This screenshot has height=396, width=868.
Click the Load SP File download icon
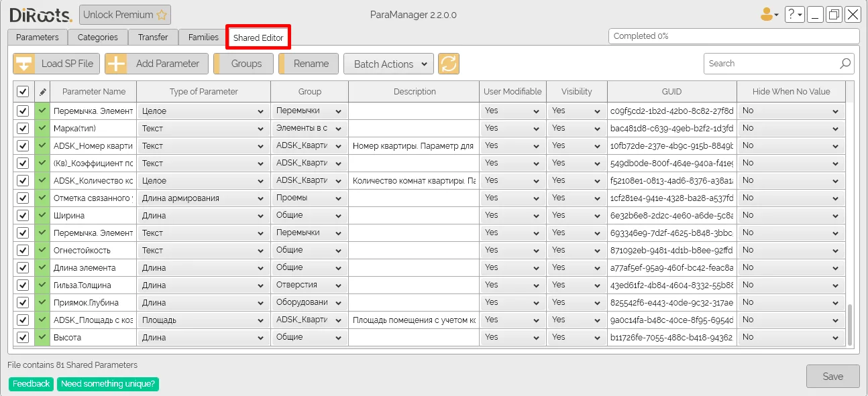coord(24,64)
